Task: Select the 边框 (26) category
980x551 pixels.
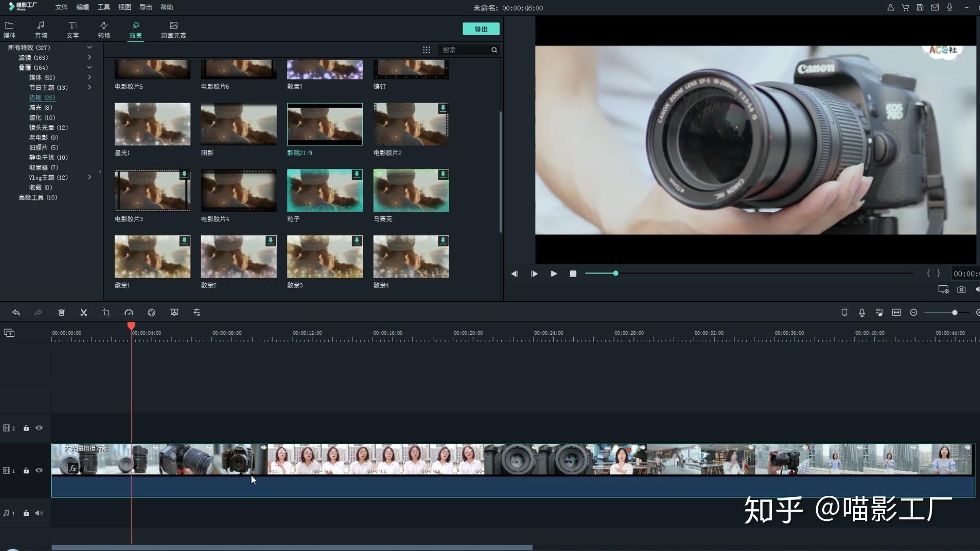Action: (x=42, y=97)
